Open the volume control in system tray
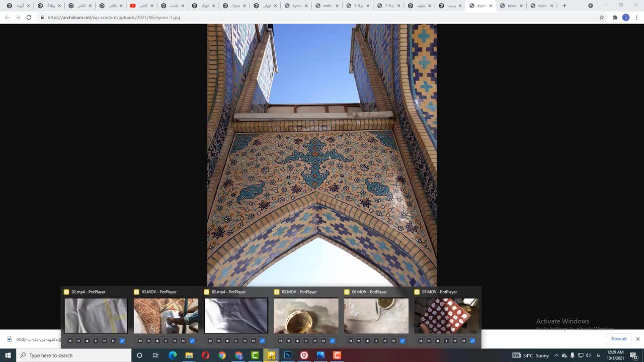 588,355
